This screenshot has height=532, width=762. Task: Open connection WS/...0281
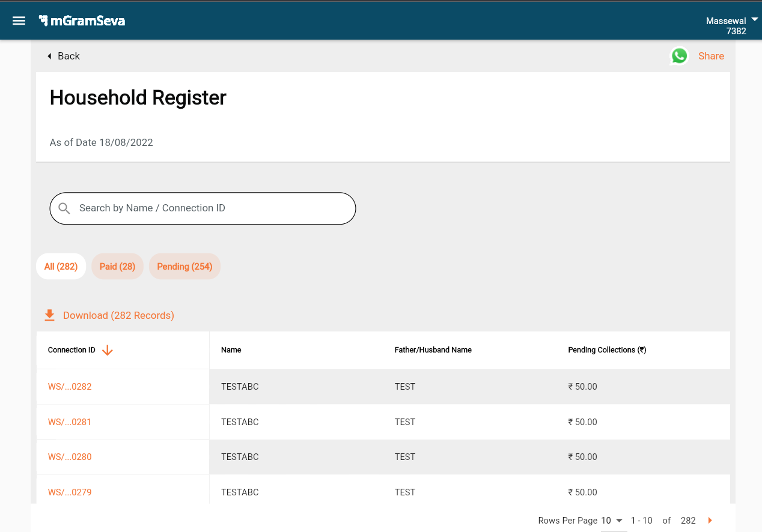[x=70, y=422]
